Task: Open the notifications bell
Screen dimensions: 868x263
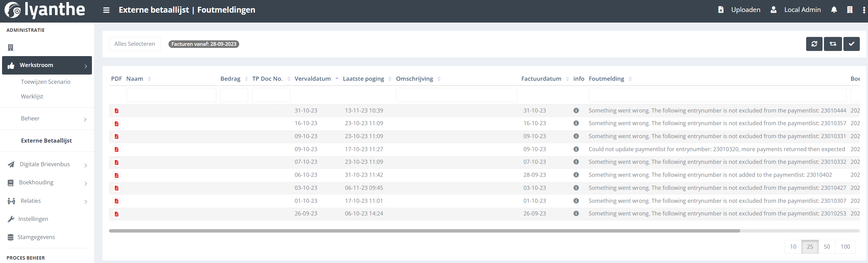Action: point(834,10)
